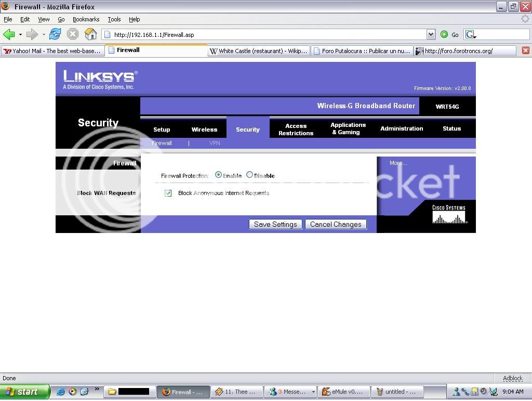Viewport: 532px width, 401px height.
Task: Expand the Back button history dropdown
Action: pos(20,35)
